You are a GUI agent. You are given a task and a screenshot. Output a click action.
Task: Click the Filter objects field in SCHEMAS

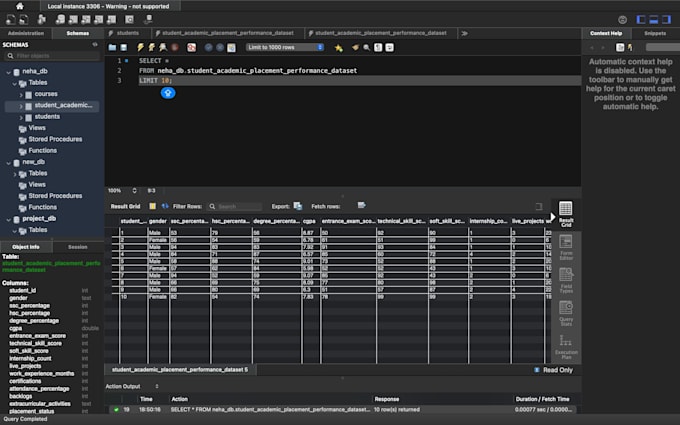click(52, 56)
